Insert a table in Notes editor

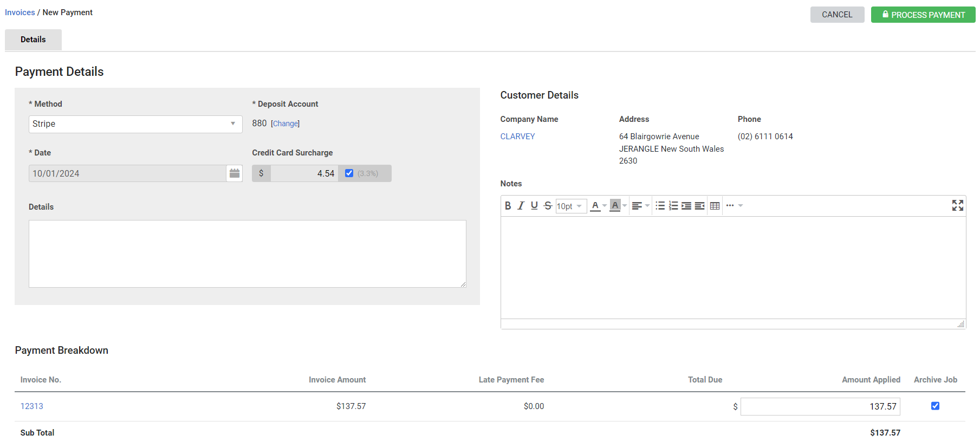tap(715, 206)
